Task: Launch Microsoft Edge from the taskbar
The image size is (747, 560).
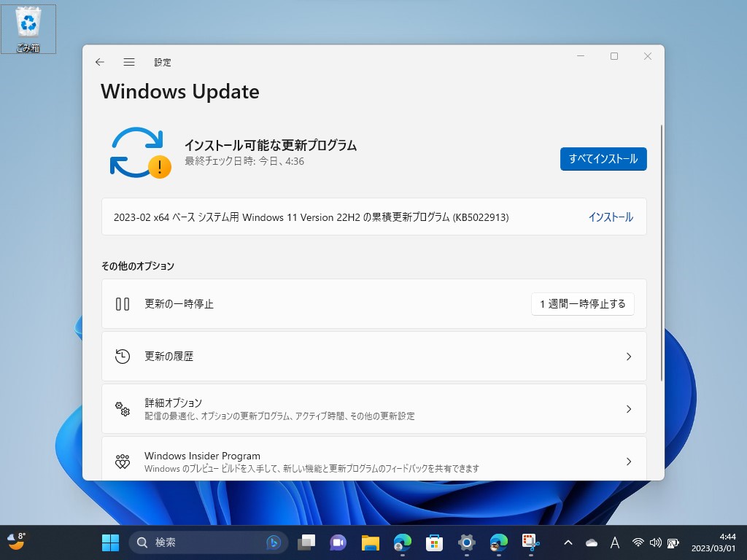Action: 401,542
